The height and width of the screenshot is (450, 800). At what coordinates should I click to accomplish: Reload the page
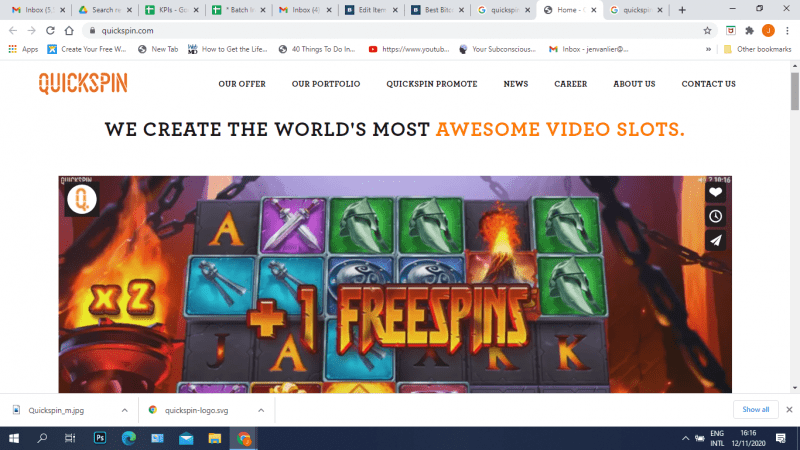tap(50, 31)
